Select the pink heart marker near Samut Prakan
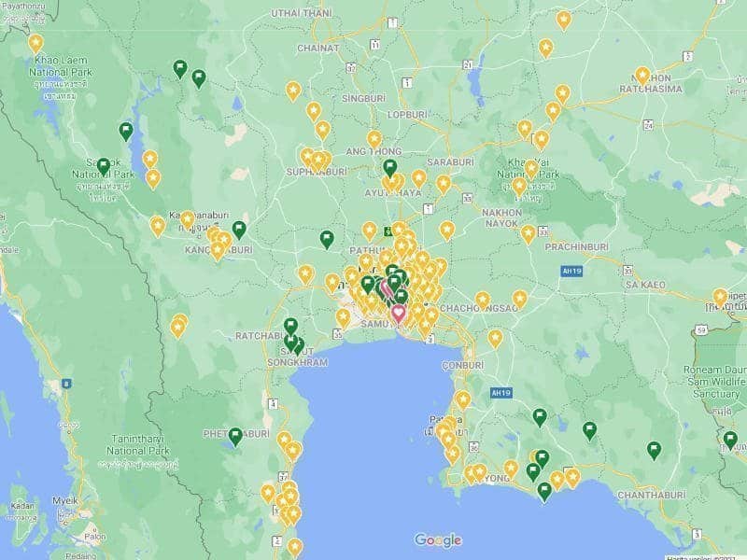This screenshot has height=560, width=747. point(399,313)
